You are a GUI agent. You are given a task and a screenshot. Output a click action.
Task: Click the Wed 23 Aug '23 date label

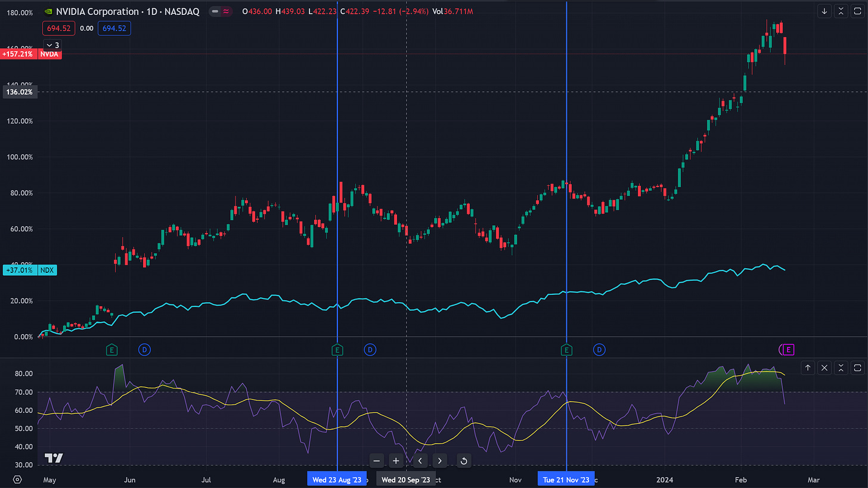pos(337,480)
